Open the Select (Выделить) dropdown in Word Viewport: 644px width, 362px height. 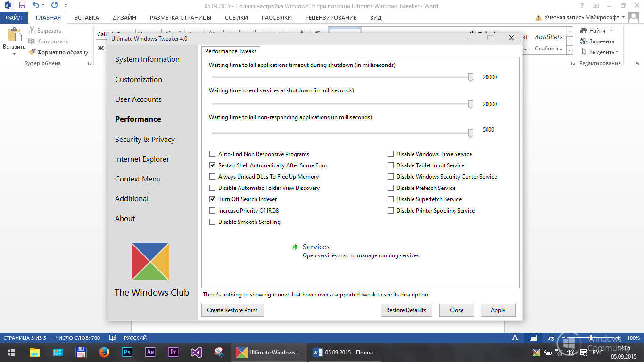click(600, 52)
